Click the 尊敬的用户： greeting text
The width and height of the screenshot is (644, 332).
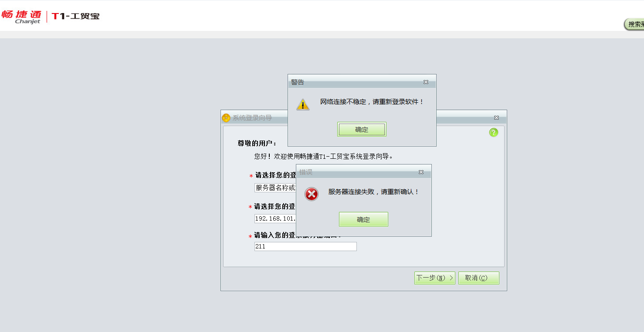[x=257, y=143]
